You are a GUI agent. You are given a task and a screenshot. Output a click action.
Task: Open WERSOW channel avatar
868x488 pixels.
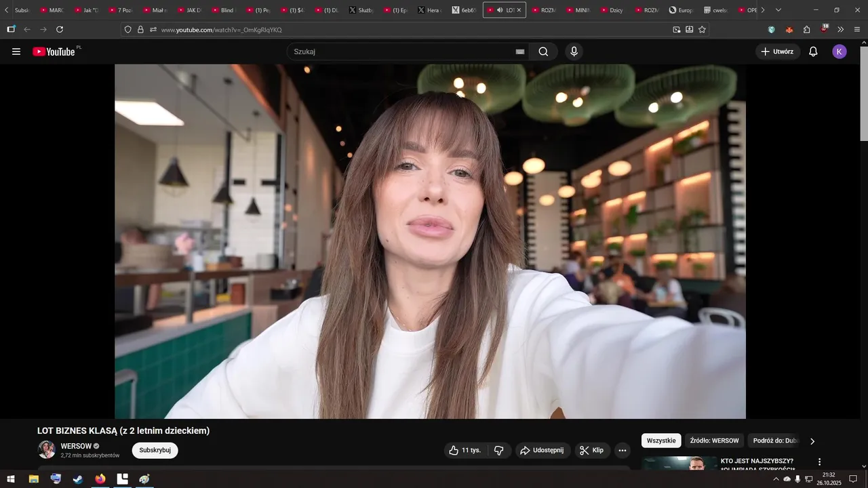coord(46,449)
